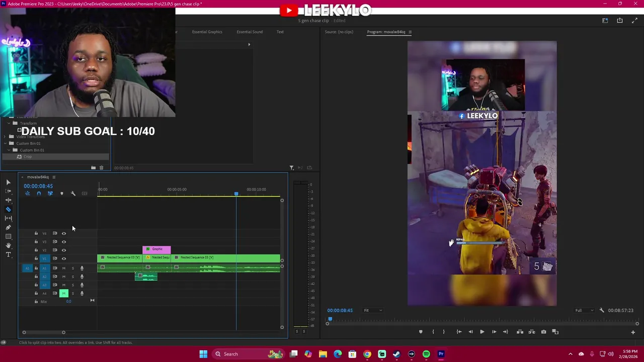Switch to Text tab
The width and height of the screenshot is (644, 362).
[280, 32]
